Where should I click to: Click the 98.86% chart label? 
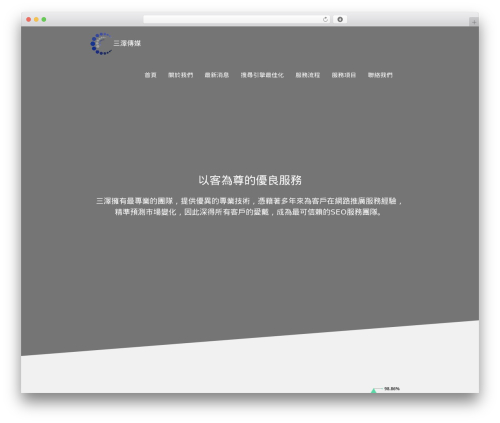click(392, 389)
